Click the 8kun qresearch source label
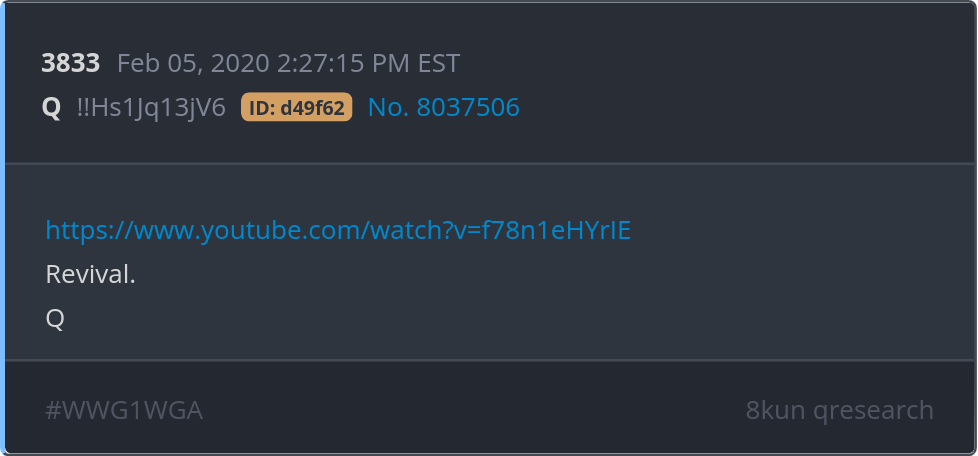Image resolution: width=978 pixels, height=456 pixels. click(x=840, y=410)
